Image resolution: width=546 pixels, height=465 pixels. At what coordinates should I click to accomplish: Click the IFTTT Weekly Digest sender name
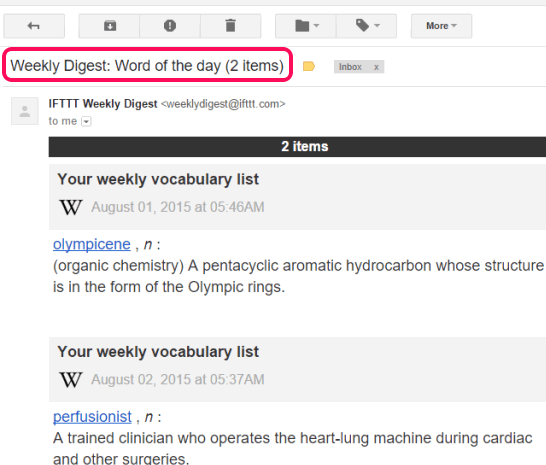pyautogui.click(x=103, y=104)
